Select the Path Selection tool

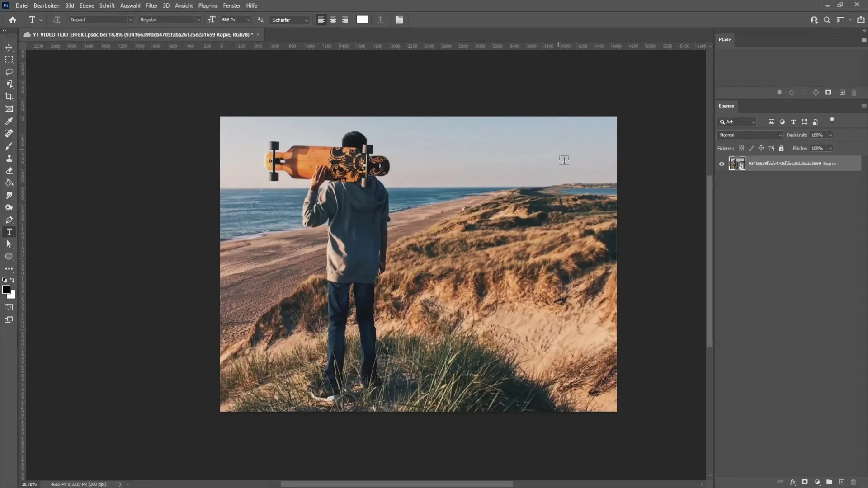(9, 244)
